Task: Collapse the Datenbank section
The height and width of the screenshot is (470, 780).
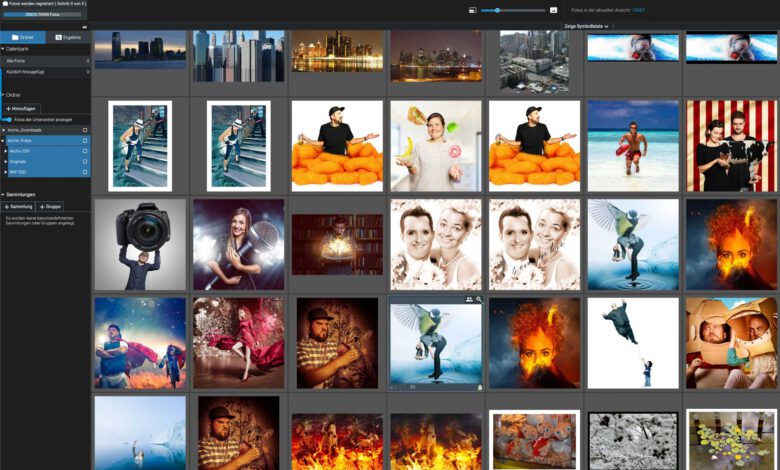Action: point(3,48)
